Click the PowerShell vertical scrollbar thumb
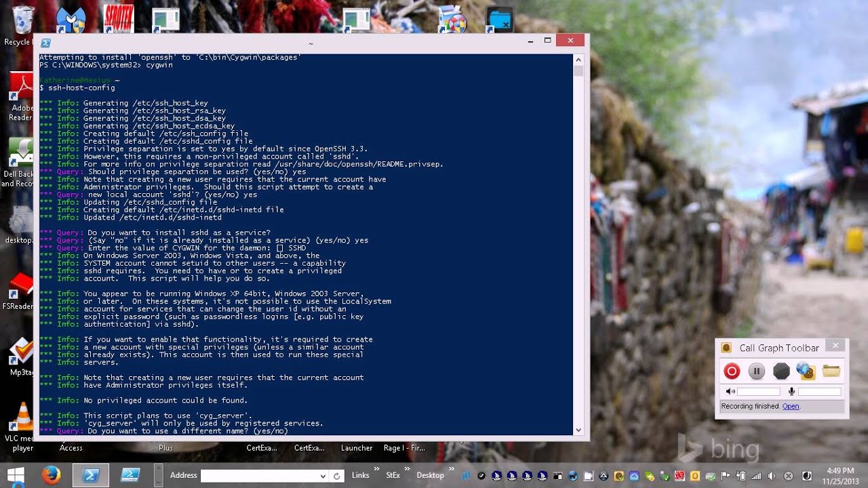The width and height of the screenshot is (868, 488). [x=578, y=70]
